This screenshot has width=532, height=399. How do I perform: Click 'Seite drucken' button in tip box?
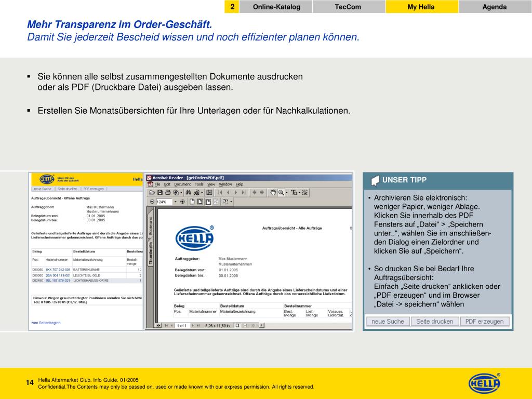tap(435, 321)
